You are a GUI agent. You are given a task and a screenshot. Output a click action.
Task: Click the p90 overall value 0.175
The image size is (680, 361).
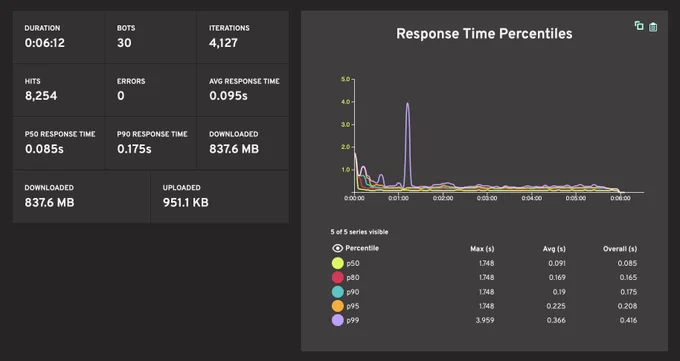pyautogui.click(x=628, y=292)
